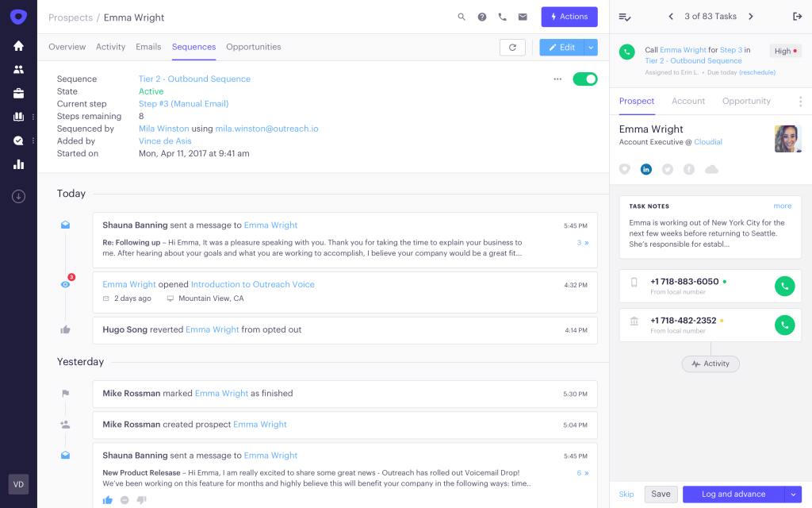Expand task notes with more link
The image size is (812, 508).
783,206
